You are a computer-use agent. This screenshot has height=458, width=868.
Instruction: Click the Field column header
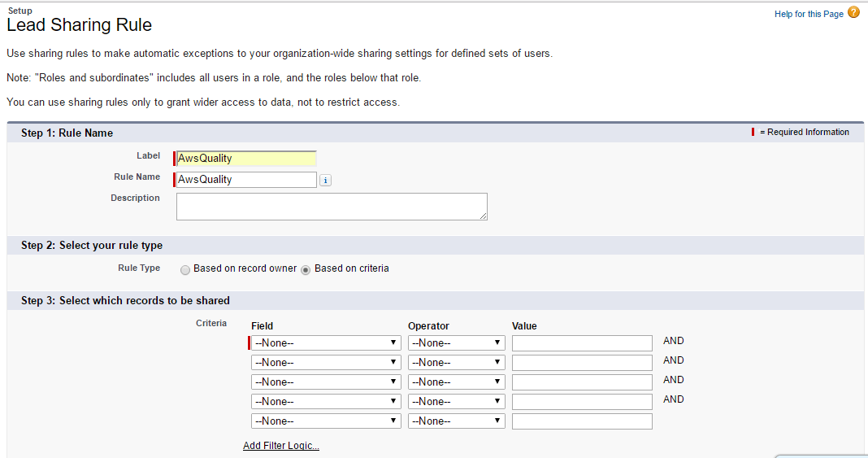[262, 326]
